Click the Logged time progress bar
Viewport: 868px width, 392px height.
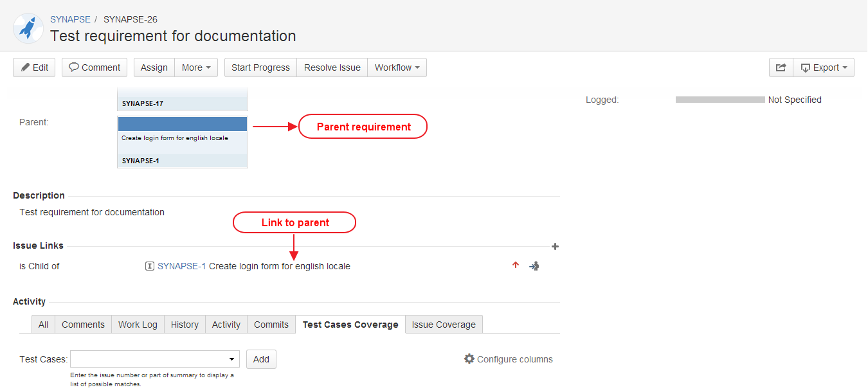720,100
